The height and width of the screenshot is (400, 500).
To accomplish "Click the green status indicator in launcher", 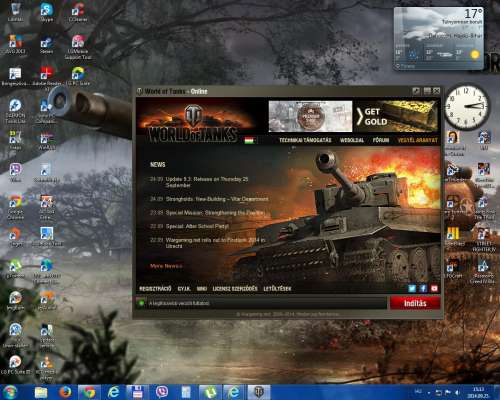I will pos(141,303).
